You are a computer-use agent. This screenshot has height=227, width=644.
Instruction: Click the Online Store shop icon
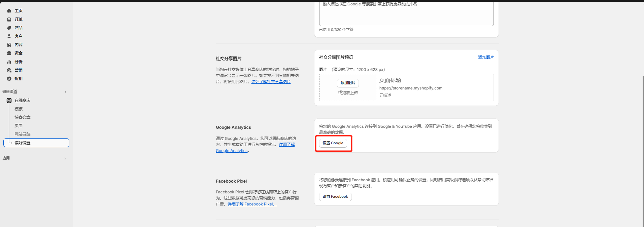(9, 101)
